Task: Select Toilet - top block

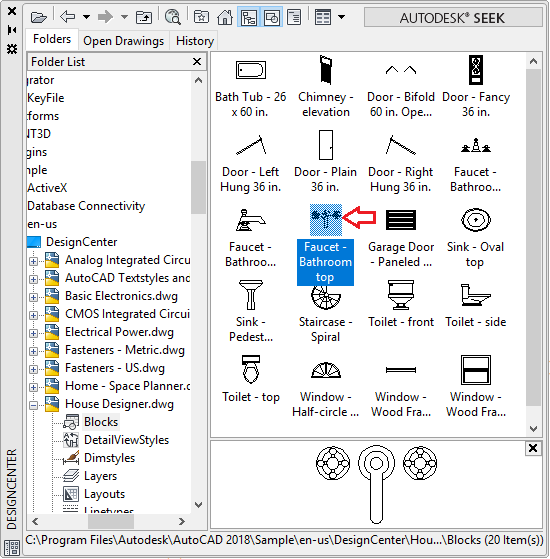Action: click(x=251, y=380)
